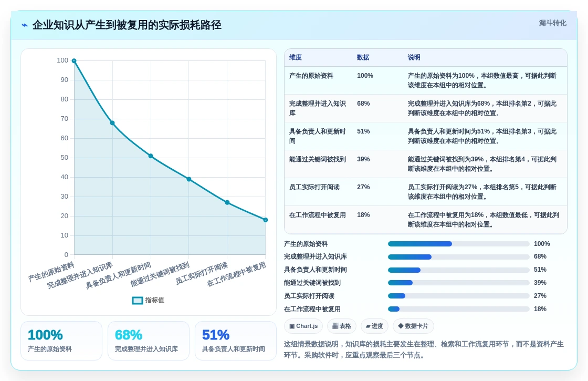
Task: Click the lightning icon beside the title
Action: tap(25, 25)
